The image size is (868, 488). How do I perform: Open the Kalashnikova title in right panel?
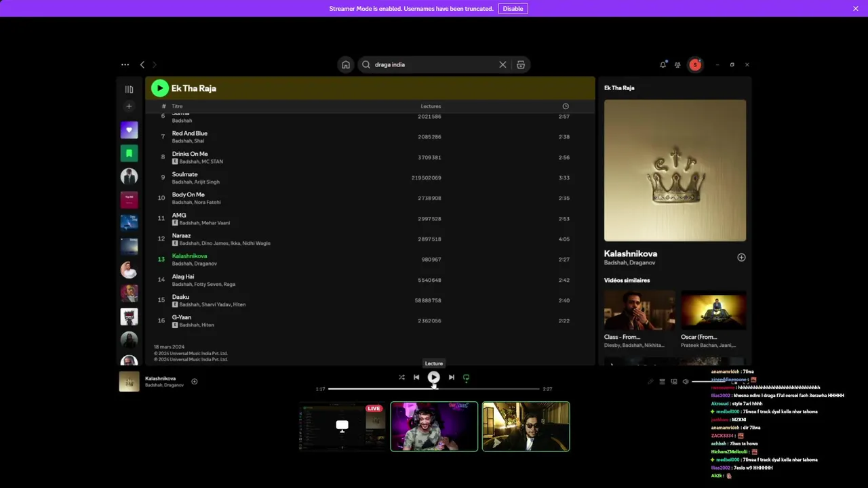[631, 253]
